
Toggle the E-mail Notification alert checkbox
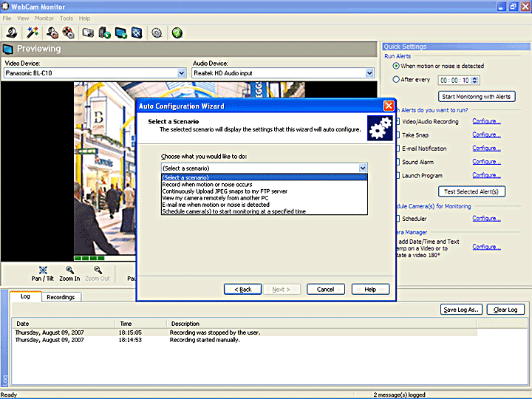[398, 149]
